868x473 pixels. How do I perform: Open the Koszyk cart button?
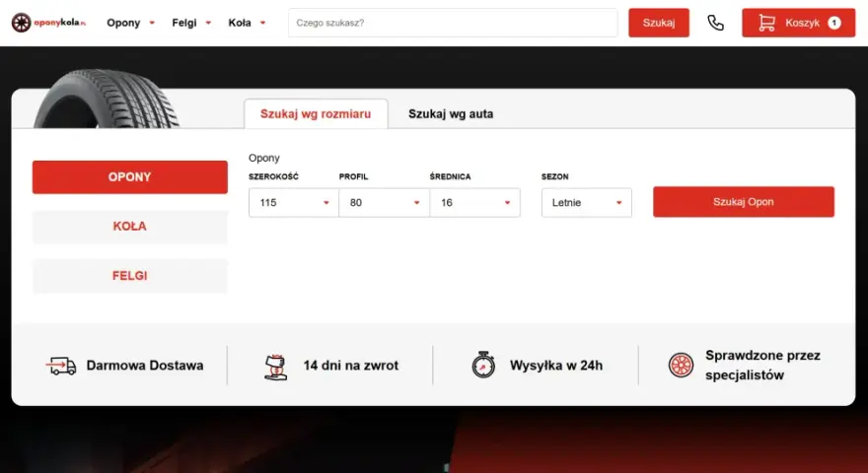798,23
